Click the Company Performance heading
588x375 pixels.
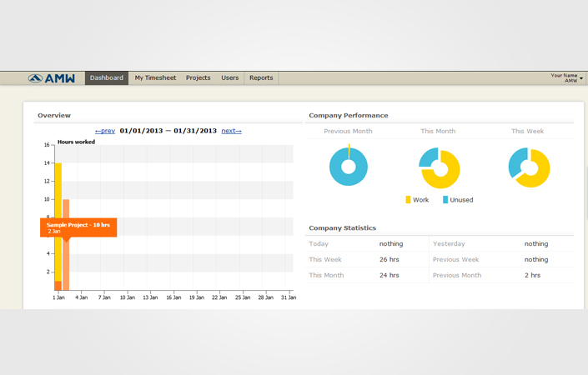point(349,115)
